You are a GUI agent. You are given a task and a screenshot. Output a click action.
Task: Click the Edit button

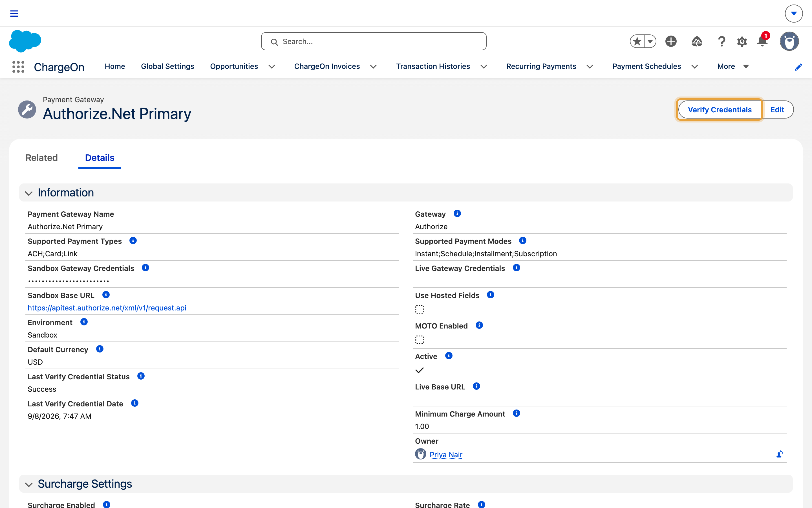777,110
